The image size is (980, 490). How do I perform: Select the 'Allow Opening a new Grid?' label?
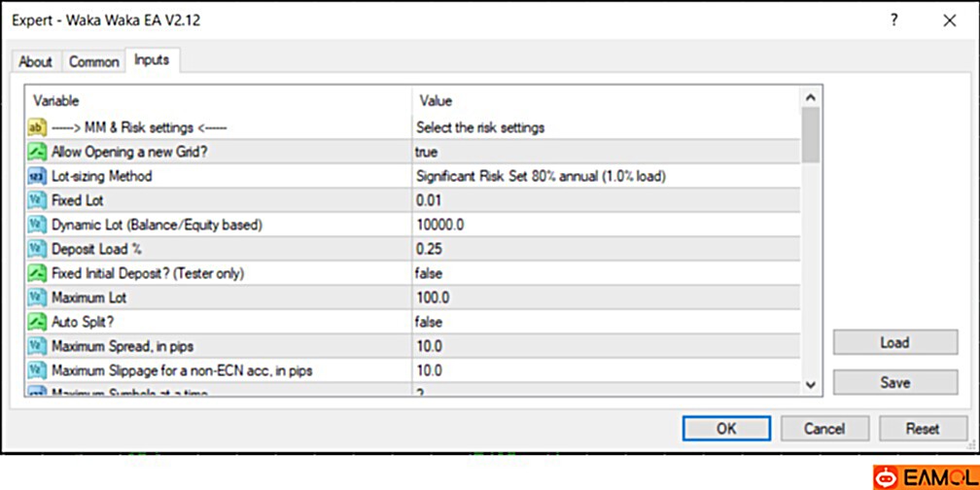[129, 152]
